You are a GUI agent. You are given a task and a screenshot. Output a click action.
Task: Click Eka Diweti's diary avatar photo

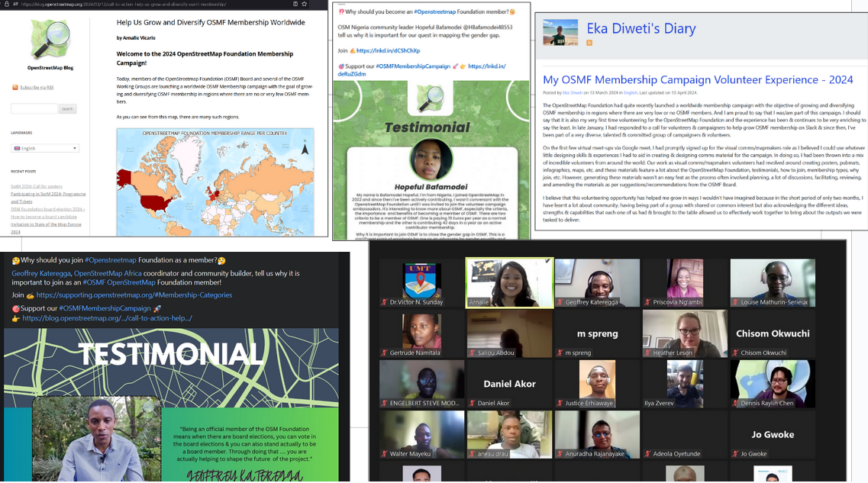tap(560, 32)
